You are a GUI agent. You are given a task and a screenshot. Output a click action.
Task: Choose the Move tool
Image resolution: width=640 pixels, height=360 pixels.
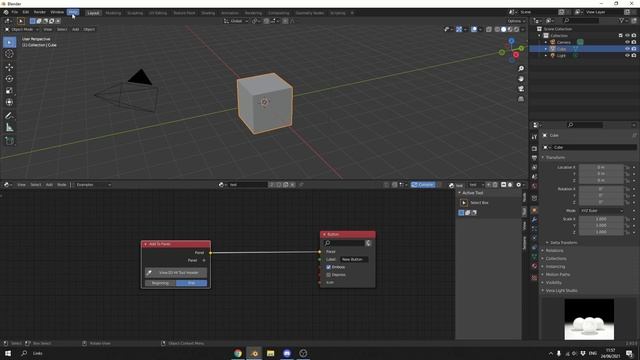9,67
